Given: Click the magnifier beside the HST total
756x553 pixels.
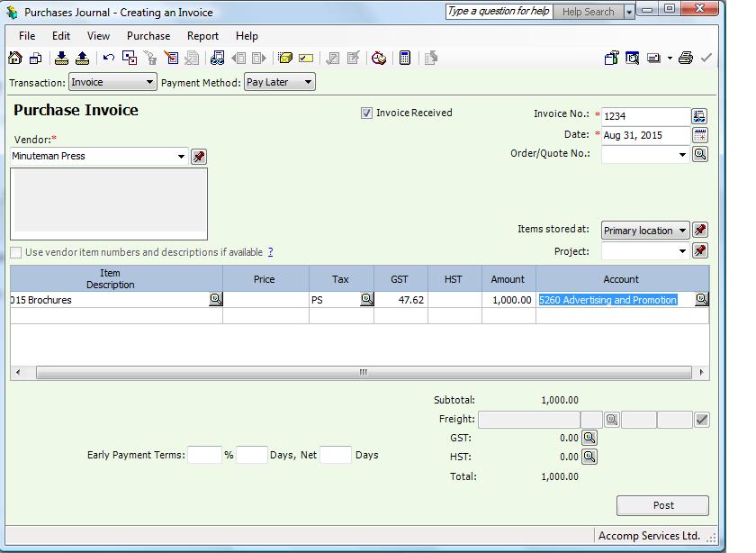Looking at the screenshot, I should pyautogui.click(x=589, y=457).
